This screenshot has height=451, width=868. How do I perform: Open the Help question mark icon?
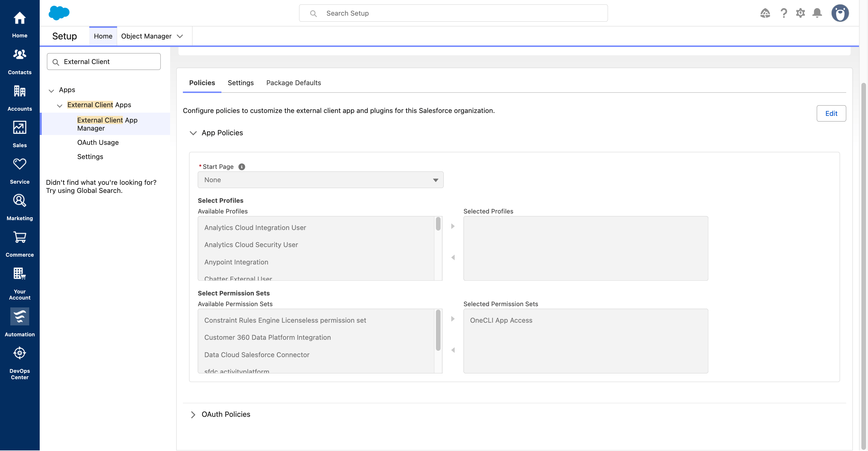point(784,13)
